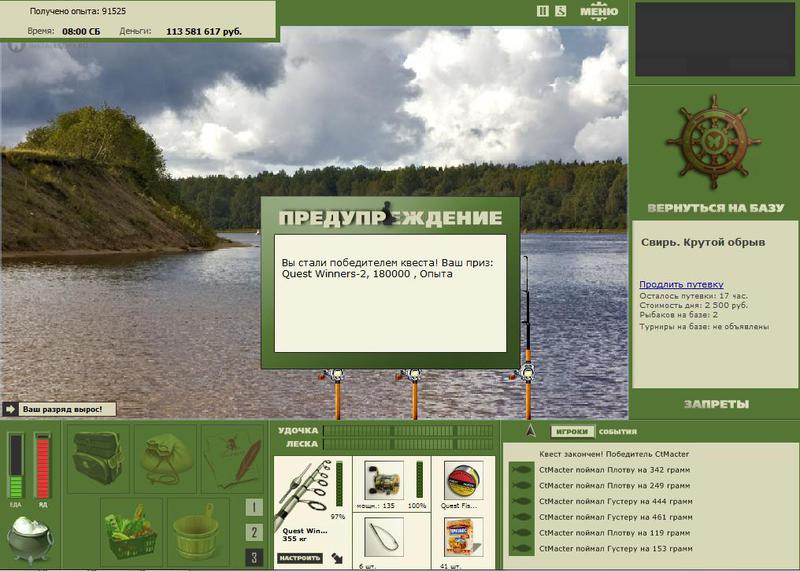This screenshot has height=571, width=800.
Task: Click the Продлить путевку link
Action: [x=681, y=284]
